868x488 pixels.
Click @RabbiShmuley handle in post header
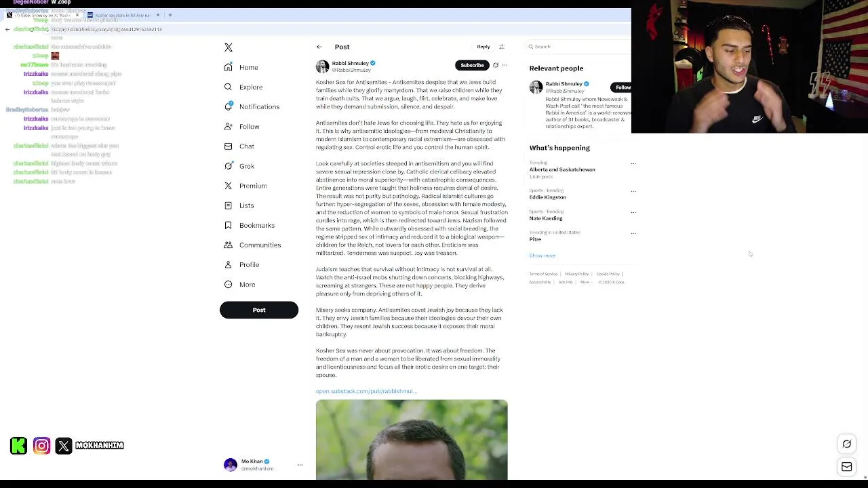351,70
